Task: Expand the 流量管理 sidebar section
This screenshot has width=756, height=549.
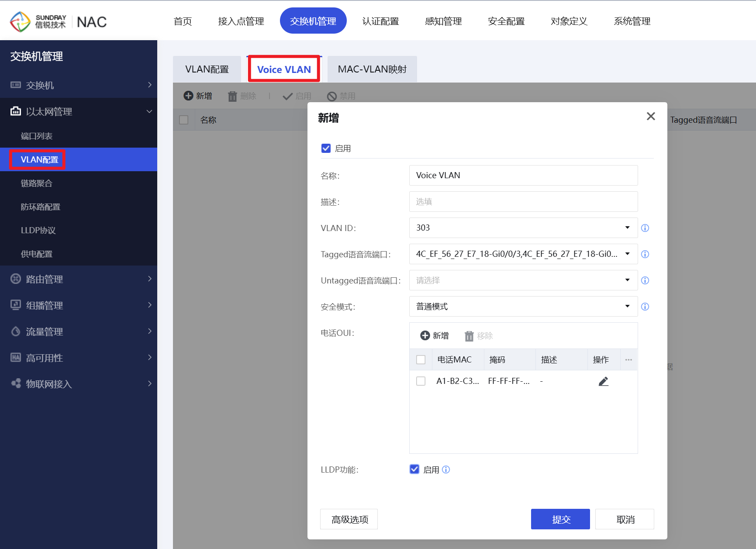Action: [x=79, y=331]
